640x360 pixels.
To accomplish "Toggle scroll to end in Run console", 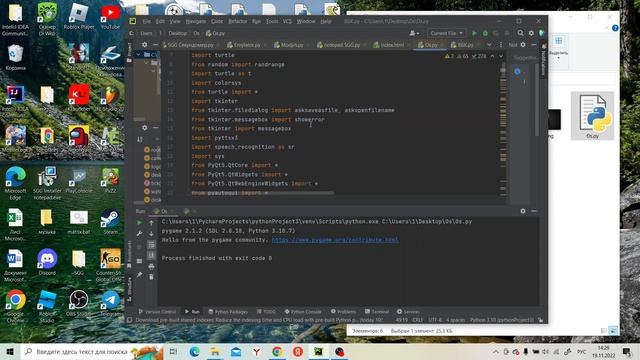I will point(151,256).
